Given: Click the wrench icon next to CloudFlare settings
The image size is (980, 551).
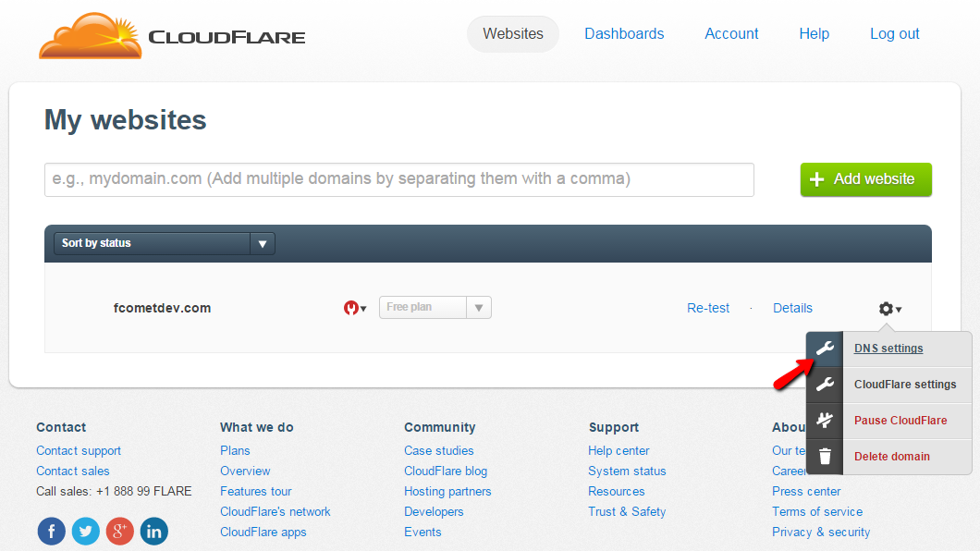Looking at the screenshot, I should click(x=825, y=385).
